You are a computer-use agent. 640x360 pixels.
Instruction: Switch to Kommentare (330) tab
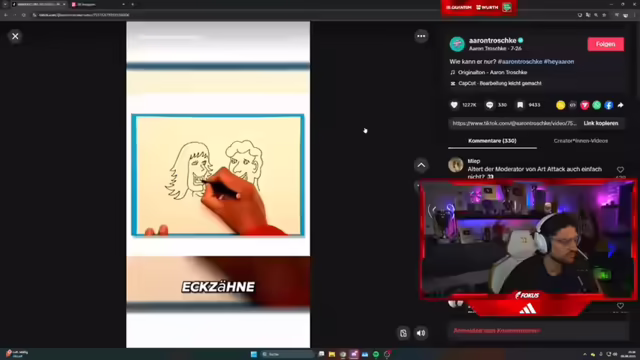492,141
